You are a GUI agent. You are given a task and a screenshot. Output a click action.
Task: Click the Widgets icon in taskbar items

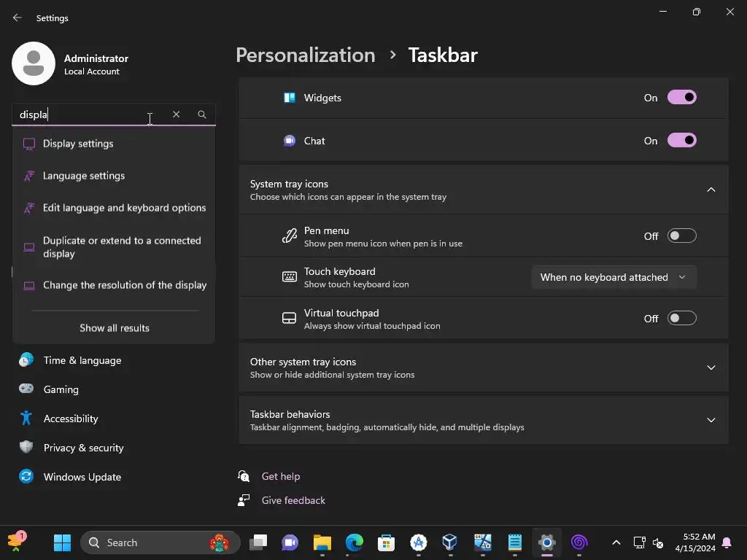point(289,98)
